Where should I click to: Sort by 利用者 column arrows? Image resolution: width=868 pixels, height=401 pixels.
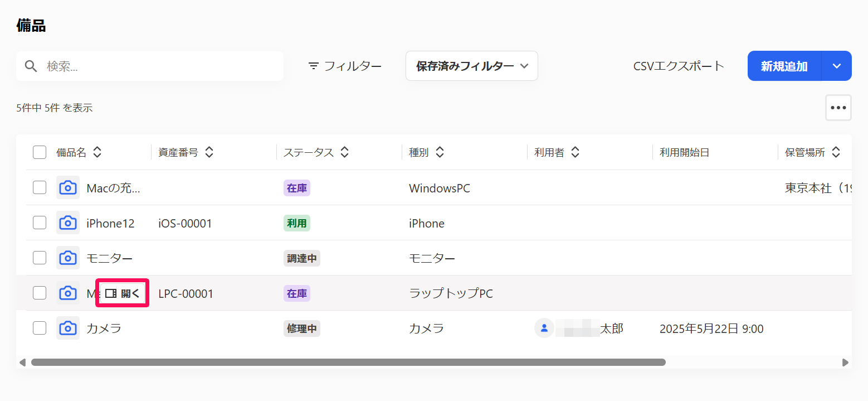[x=576, y=152]
